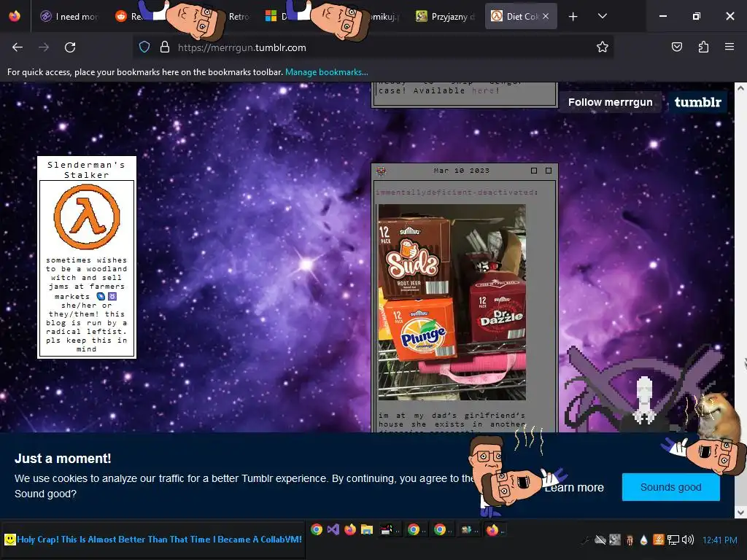Click the 'Holy Crap!' taskbar marquee text
This screenshot has height=560, width=747.
point(160,540)
